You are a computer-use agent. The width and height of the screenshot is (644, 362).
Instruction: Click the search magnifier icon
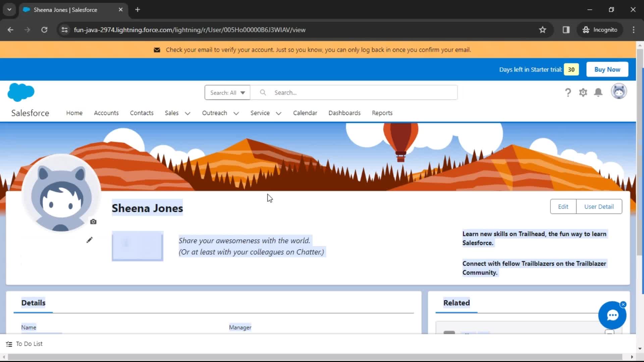pyautogui.click(x=263, y=93)
